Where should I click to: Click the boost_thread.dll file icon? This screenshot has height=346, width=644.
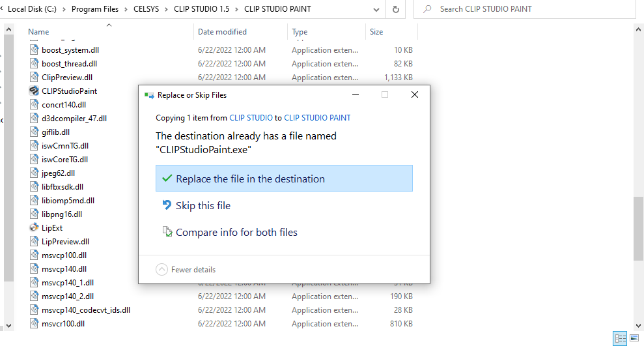[34, 64]
